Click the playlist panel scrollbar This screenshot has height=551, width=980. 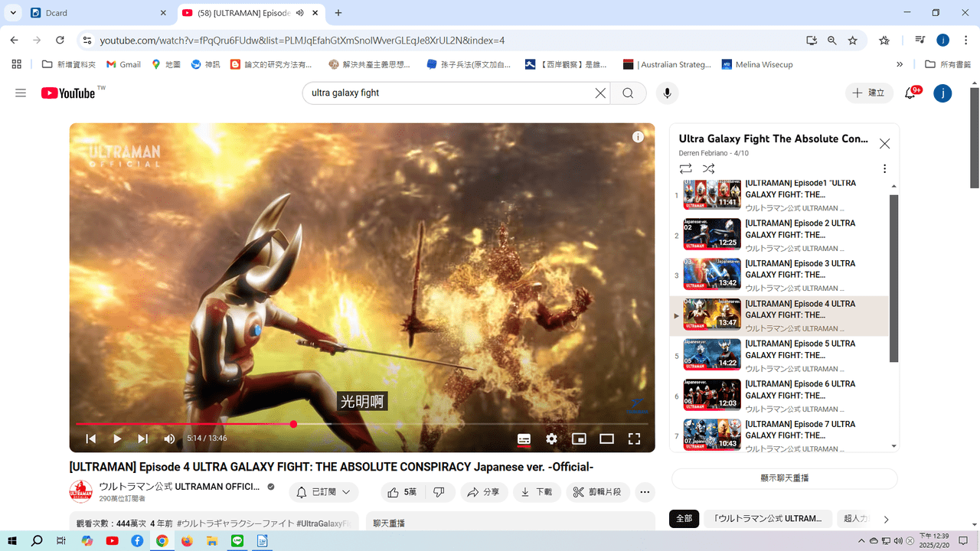893,278
